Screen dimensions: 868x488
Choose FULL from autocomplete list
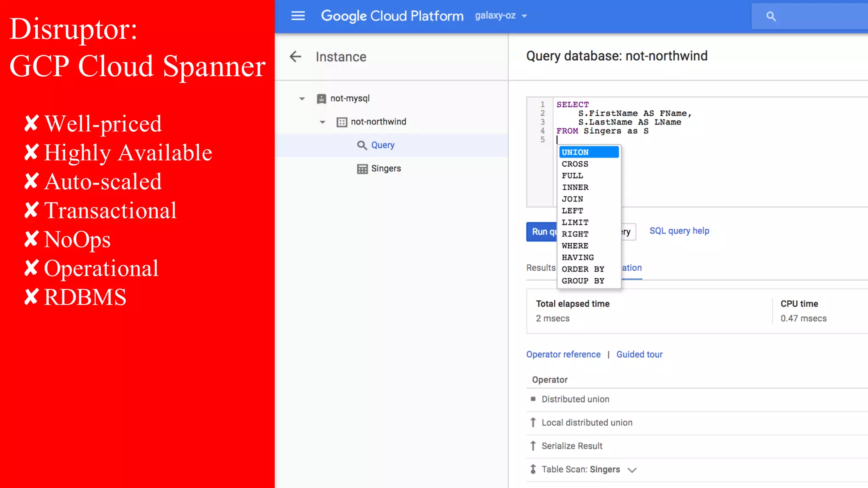tap(589, 175)
